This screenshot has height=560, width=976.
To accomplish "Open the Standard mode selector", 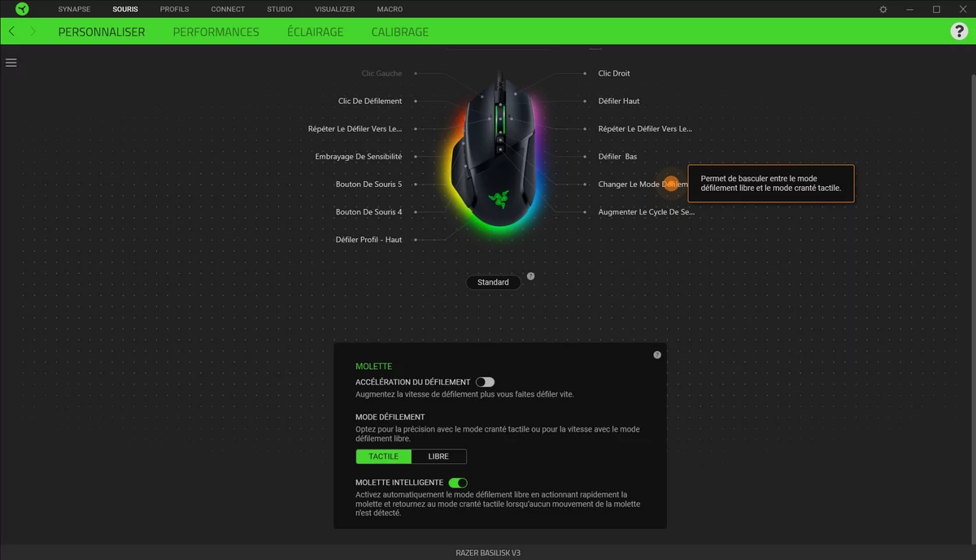I will pos(493,282).
